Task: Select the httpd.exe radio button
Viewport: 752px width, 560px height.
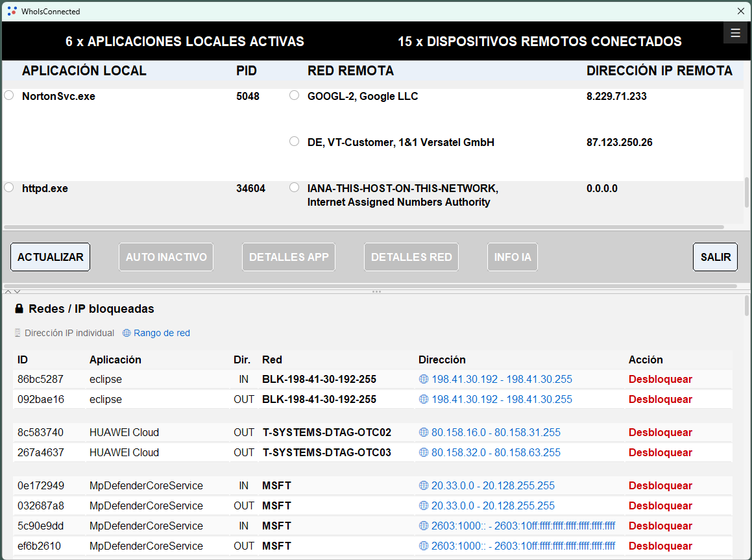Action: [x=9, y=188]
